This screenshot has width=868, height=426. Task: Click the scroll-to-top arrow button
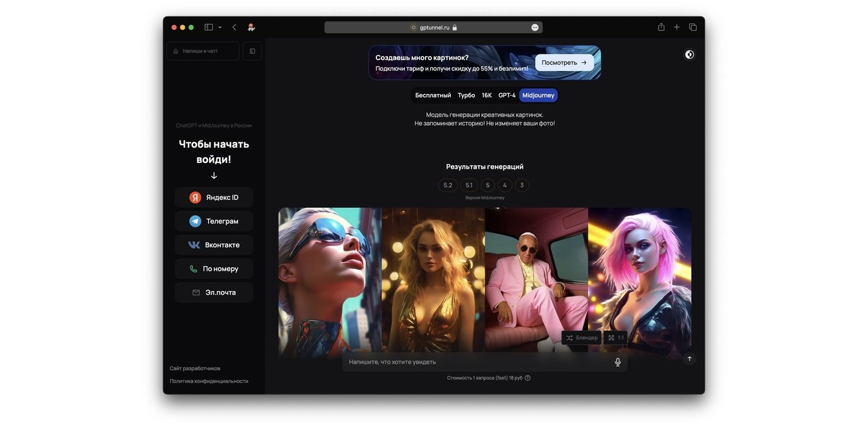(689, 359)
